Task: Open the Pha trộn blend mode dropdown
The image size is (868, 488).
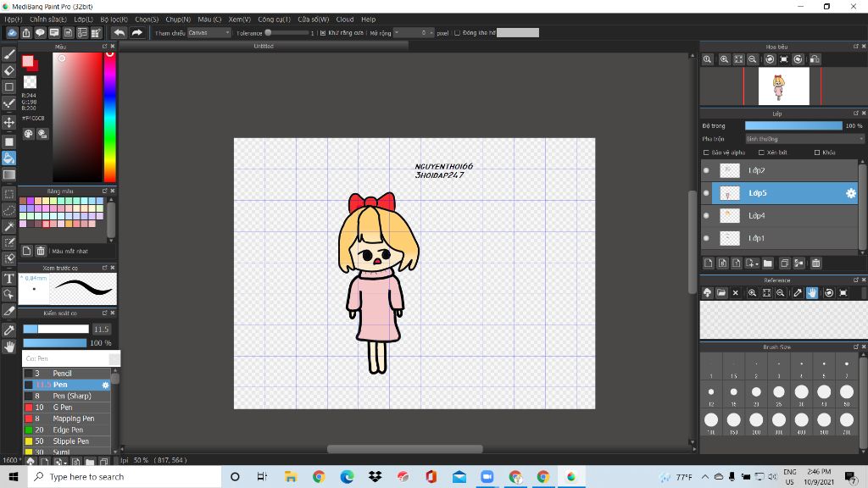Action: click(x=804, y=139)
